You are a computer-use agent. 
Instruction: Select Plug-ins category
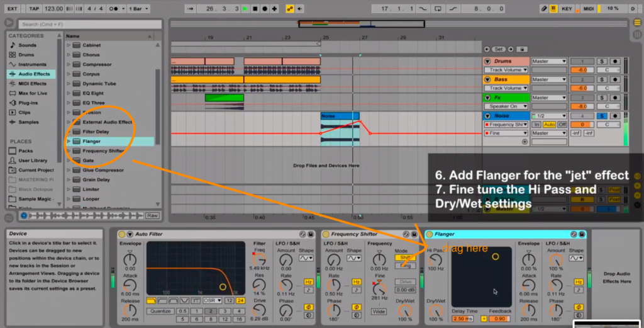(28, 103)
